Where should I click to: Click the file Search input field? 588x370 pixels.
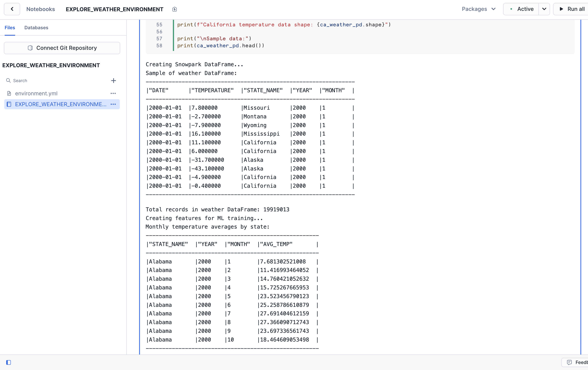(x=59, y=81)
